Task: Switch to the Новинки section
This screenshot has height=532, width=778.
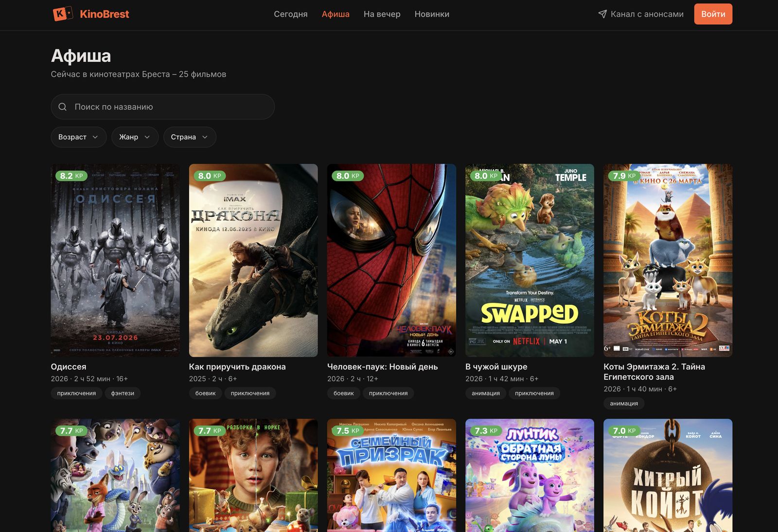Action: (432, 14)
